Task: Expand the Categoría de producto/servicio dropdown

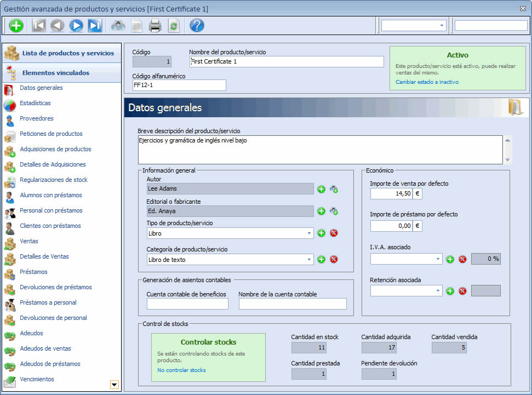Action: [309, 260]
